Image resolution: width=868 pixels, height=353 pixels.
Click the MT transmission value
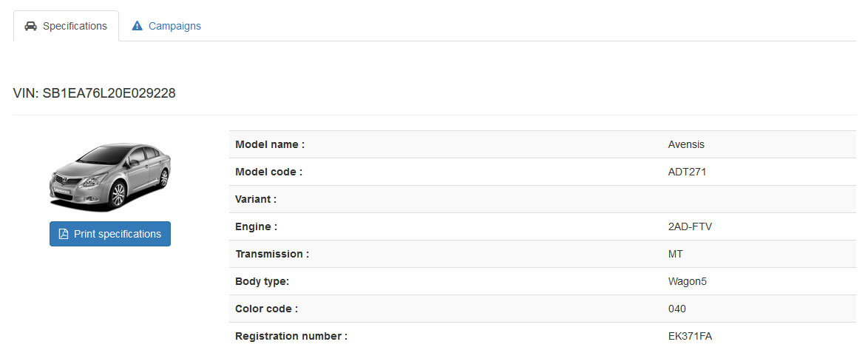[675, 254]
